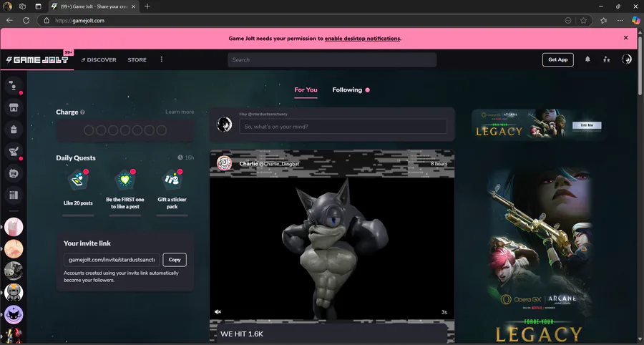Open the robot character community avatar
644x345 pixels.
14,293
